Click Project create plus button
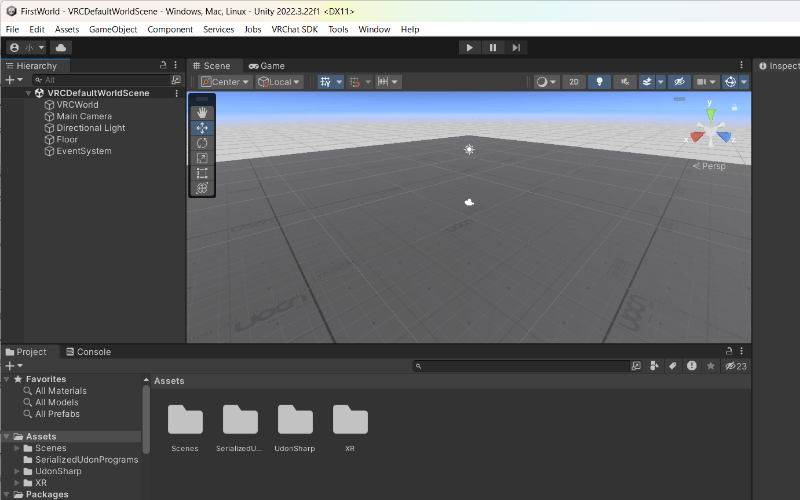800x500 pixels. coord(14,366)
